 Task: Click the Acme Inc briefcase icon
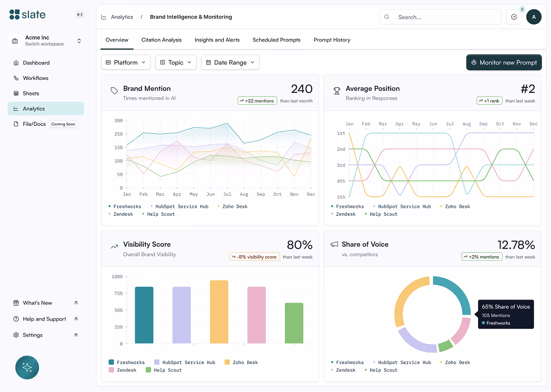pos(15,41)
